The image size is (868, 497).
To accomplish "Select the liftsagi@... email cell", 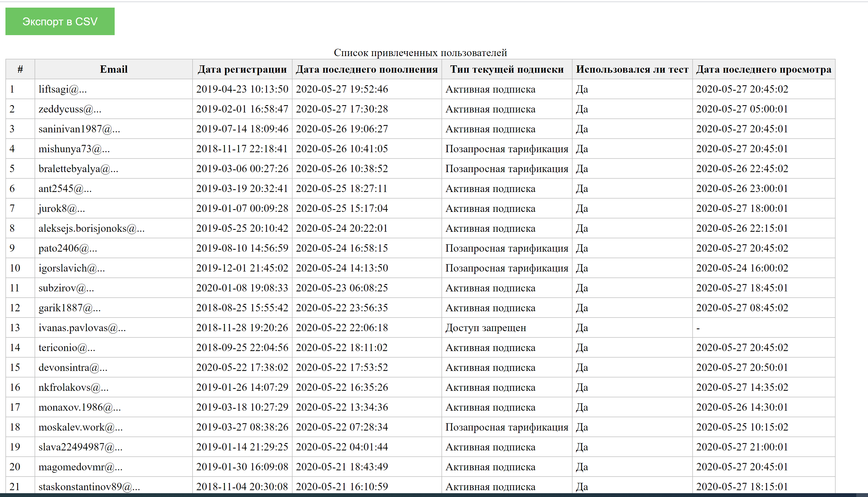I will [63, 89].
